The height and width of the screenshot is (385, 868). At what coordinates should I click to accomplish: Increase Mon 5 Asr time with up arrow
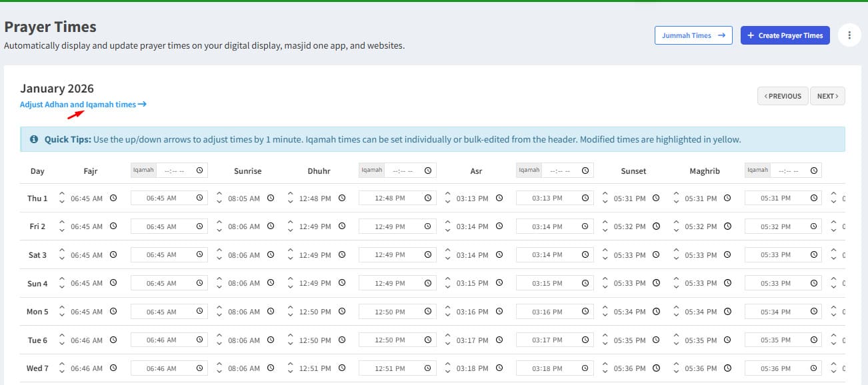(448, 307)
